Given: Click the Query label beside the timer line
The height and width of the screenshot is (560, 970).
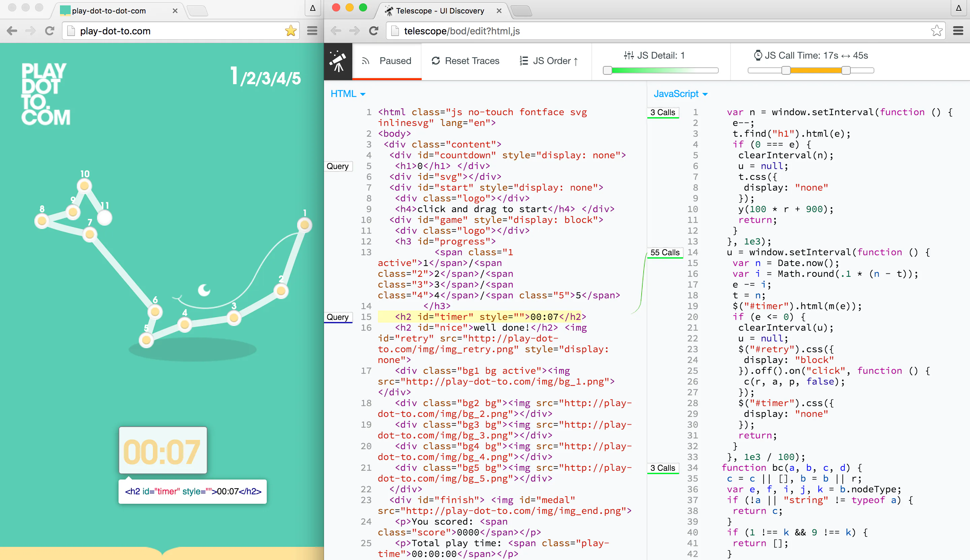Looking at the screenshot, I should pyautogui.click(x=337, y=317).
